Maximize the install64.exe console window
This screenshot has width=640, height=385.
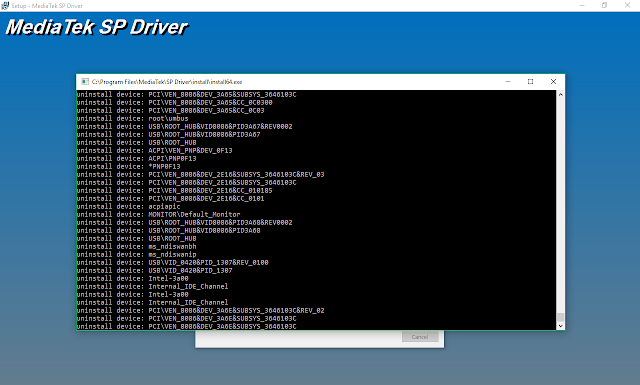coord(530,82)
